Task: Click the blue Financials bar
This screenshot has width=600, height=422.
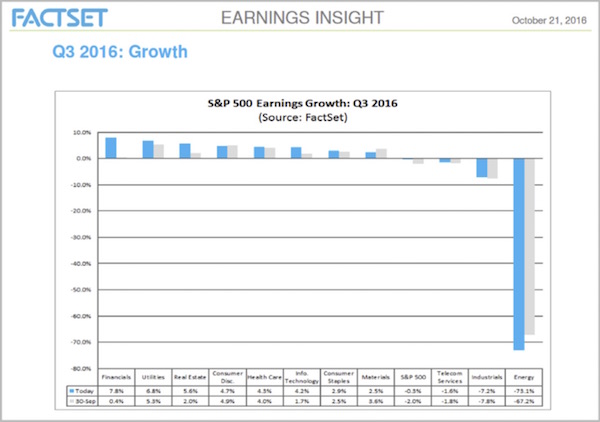Action: (x=111, y=148)
